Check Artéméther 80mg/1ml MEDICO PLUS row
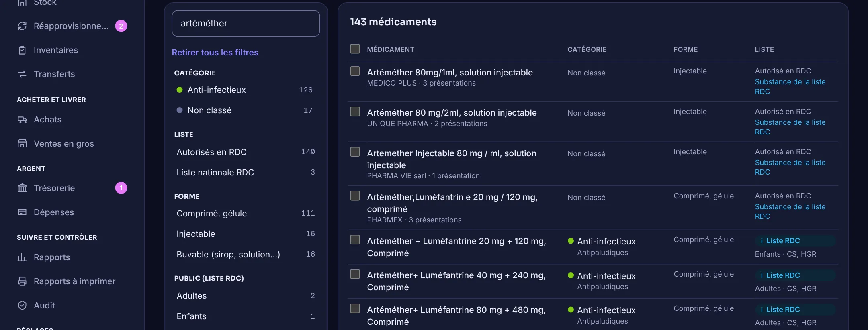The width and height of the screenshot is (868, 330). [355, 71]
